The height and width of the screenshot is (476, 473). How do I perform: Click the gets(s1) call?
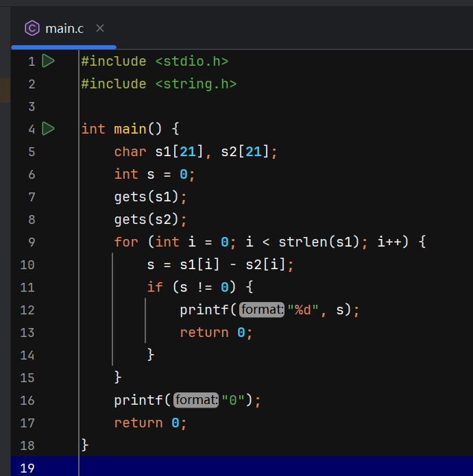coord(147,197)
